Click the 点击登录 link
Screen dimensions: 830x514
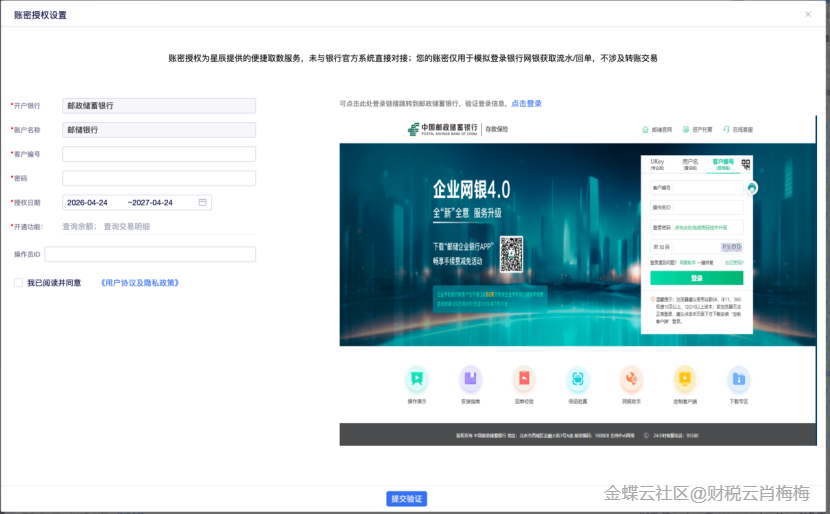click(x=526, y=103)
